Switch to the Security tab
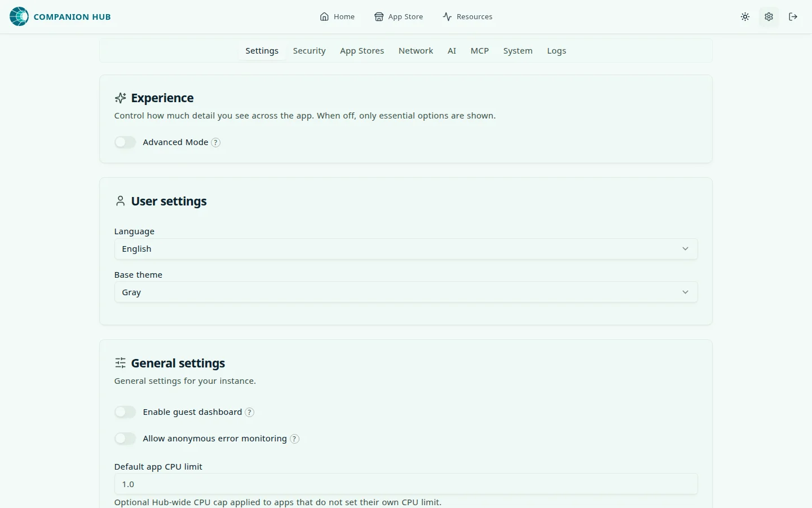The width and height of the screenshot is (812, 508). pos(309,51)
